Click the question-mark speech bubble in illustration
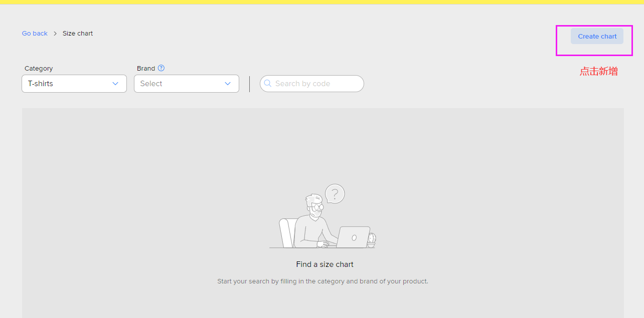Screen dimensions: 644x318 click(x=335, y=194)
